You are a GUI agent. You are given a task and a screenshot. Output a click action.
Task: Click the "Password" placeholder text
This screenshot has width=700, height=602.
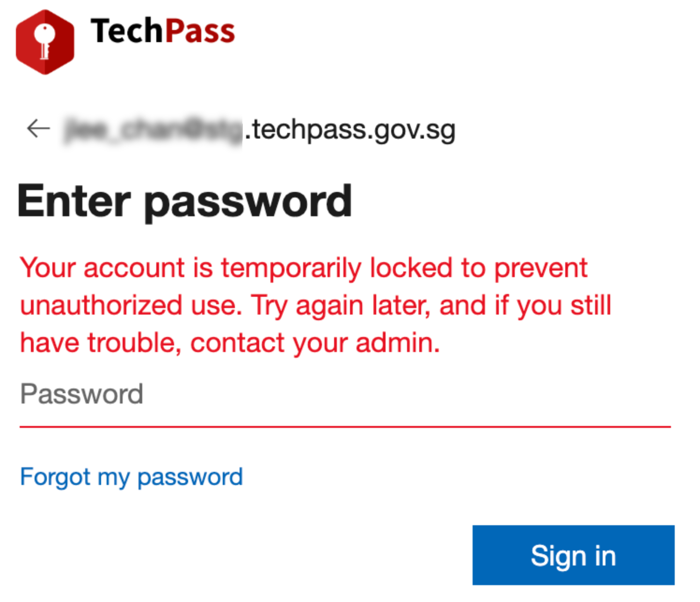click(82, 394)
